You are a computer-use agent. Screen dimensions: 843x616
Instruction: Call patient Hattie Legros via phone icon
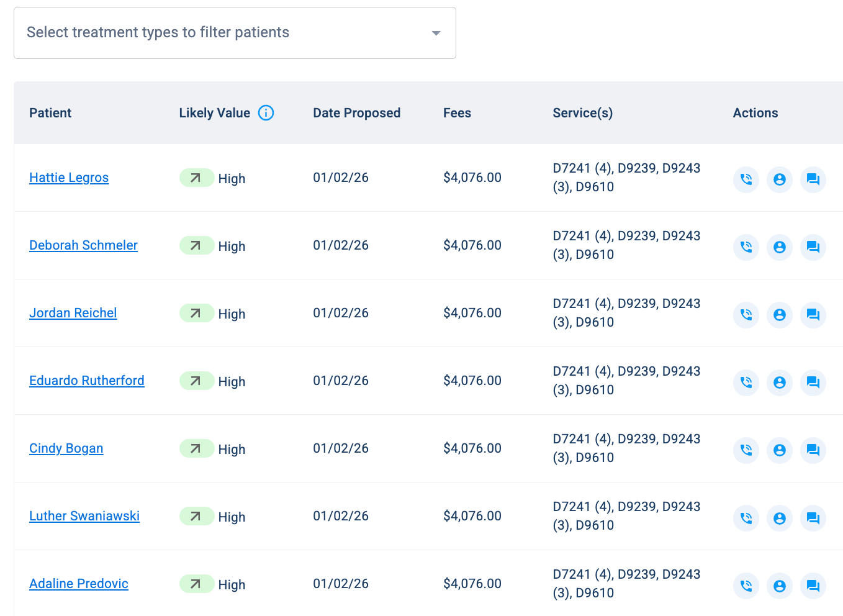pos(746,179)
